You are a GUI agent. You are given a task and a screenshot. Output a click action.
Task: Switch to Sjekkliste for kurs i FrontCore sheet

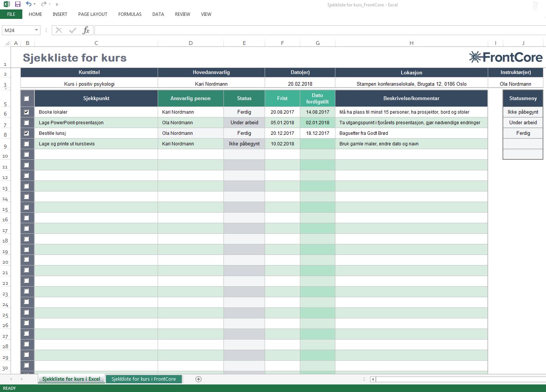pos(143,379)
